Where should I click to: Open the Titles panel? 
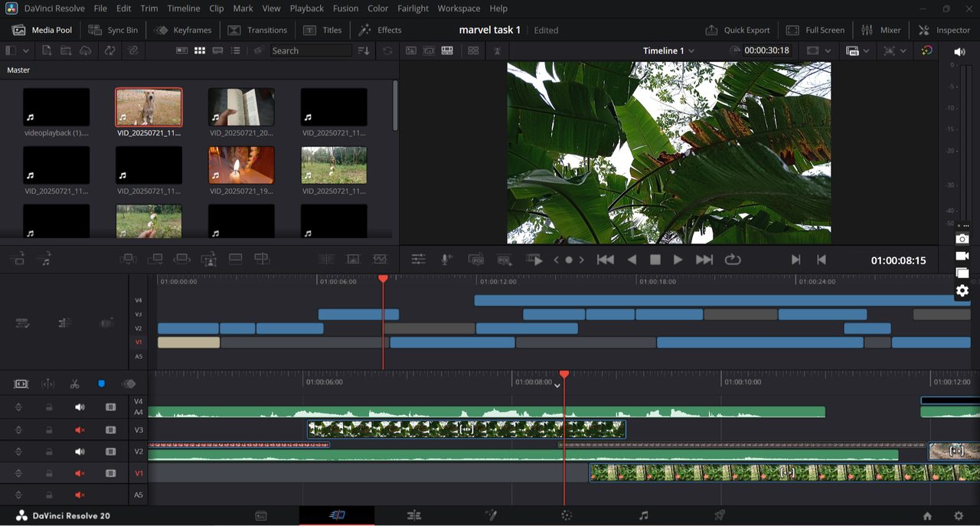[x=322, y=30]
